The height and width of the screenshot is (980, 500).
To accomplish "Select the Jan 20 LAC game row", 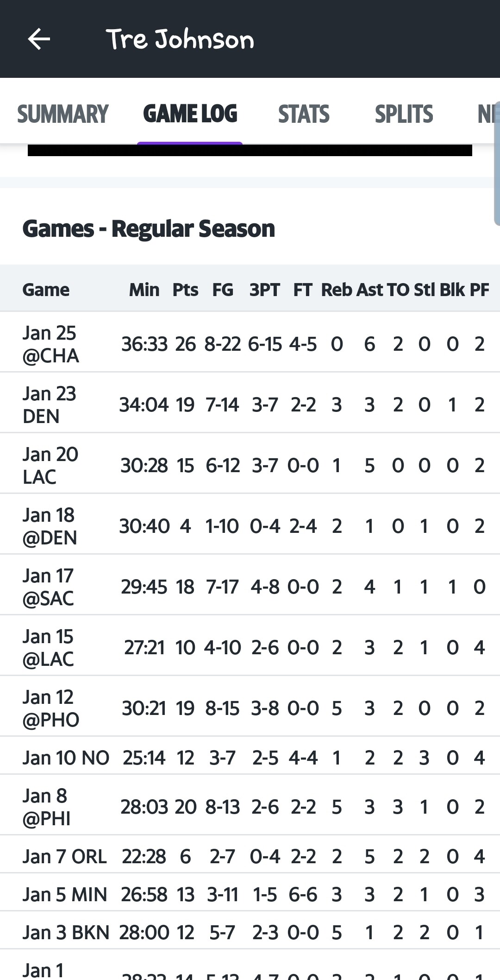I will 50,466.
